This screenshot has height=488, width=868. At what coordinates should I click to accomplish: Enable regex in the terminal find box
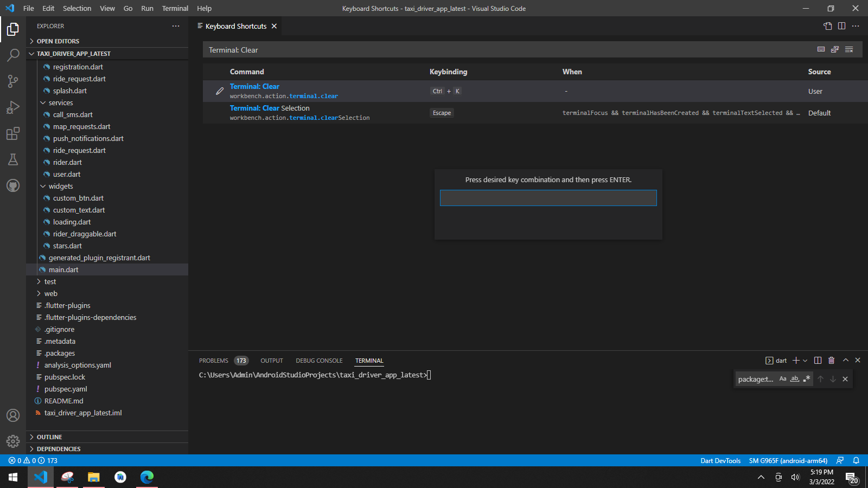point(807,379)
